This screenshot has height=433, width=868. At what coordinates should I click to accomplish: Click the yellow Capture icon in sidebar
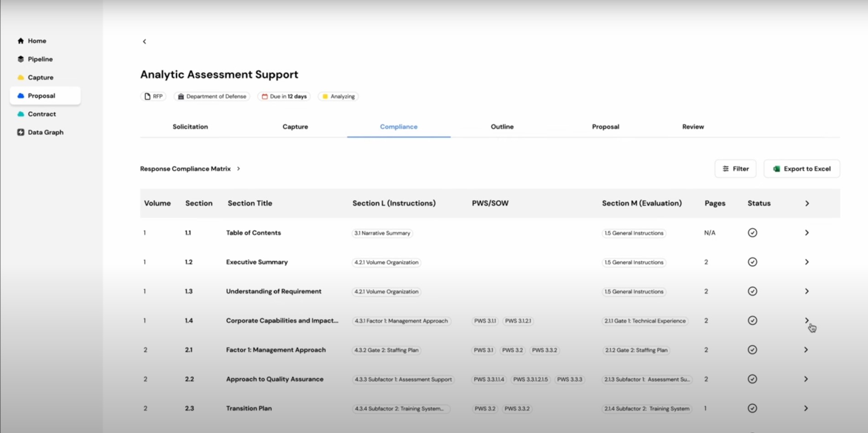coord(21,77)
